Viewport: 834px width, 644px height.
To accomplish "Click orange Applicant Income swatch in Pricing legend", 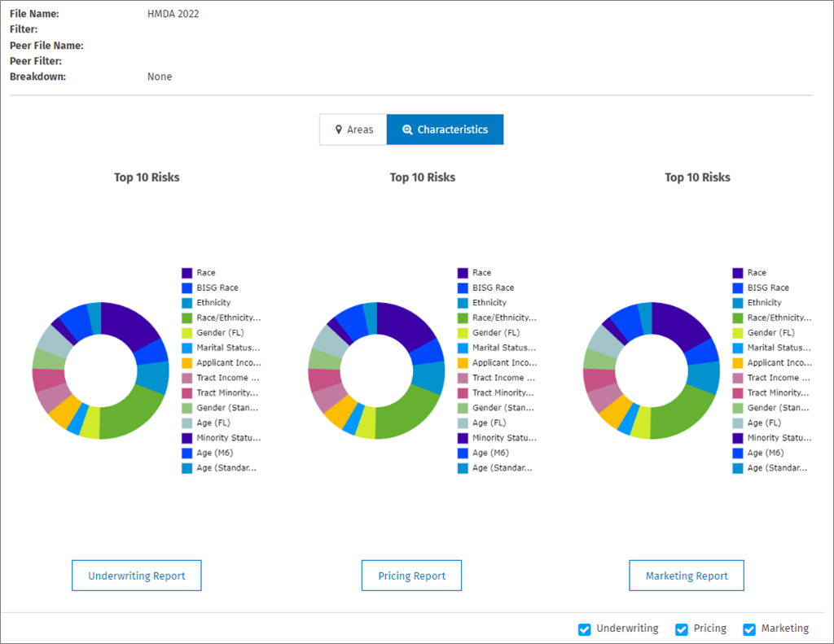I will click(x=463, y=363).
